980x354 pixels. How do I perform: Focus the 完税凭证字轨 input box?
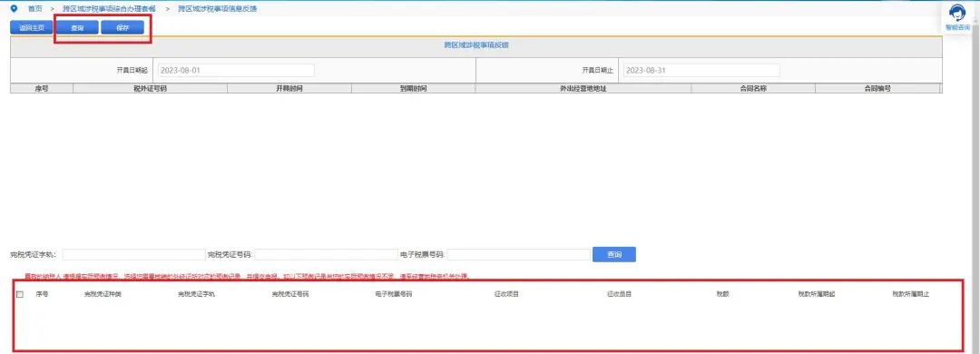click(133, 254)
